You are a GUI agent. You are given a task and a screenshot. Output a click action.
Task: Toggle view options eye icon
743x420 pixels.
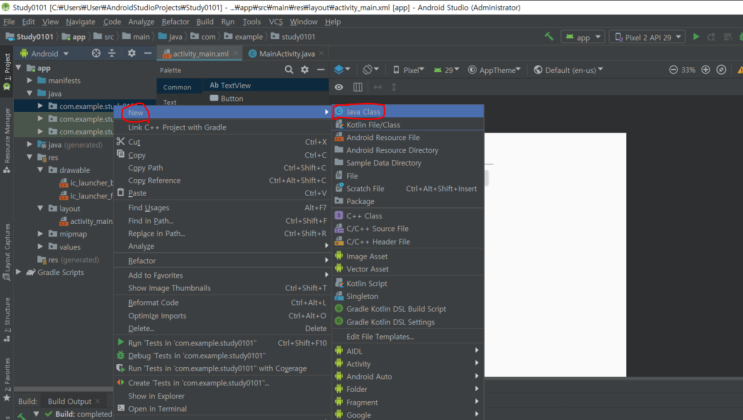339,87
